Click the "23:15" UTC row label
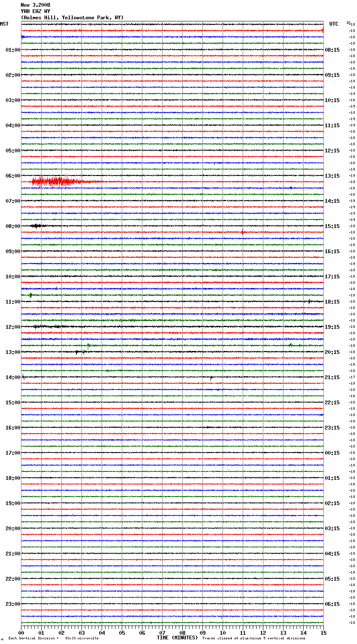The width and height of the screenshot is (357, 644). pyautogui.click(x=332, y=428)
